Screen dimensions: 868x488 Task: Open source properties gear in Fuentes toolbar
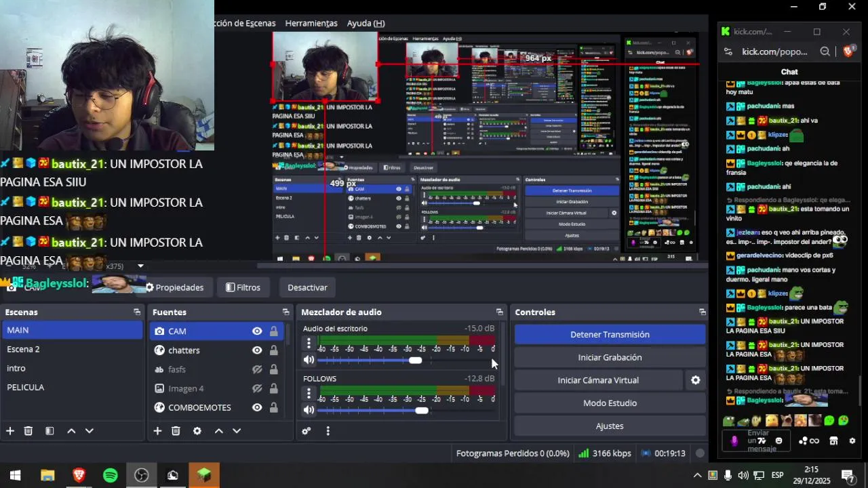(197, 431)
